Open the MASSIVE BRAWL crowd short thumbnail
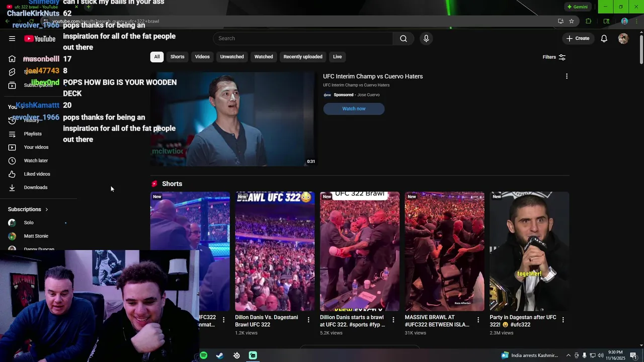 click(445, 251)
